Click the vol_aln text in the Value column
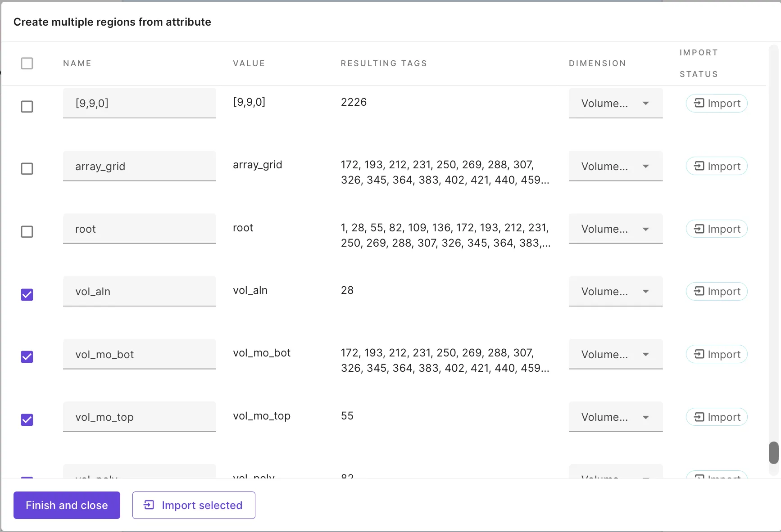This screenshot has height=532, width=781. (x=250, y=290)
